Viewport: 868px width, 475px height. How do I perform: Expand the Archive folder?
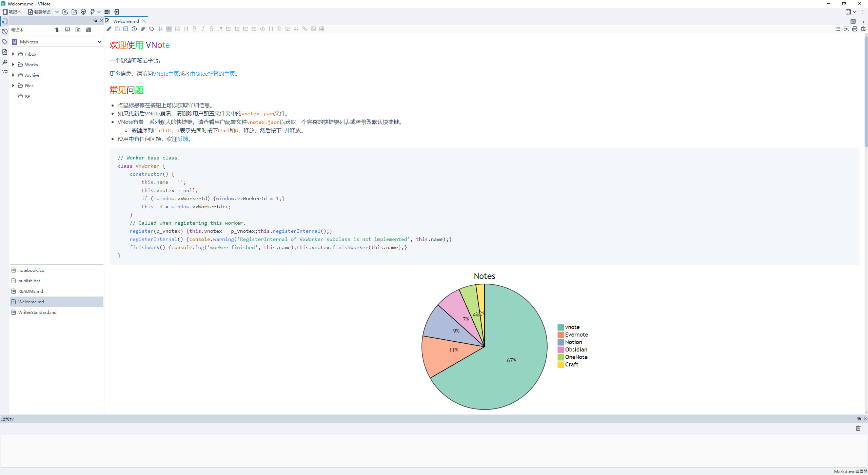pos(13,75)
